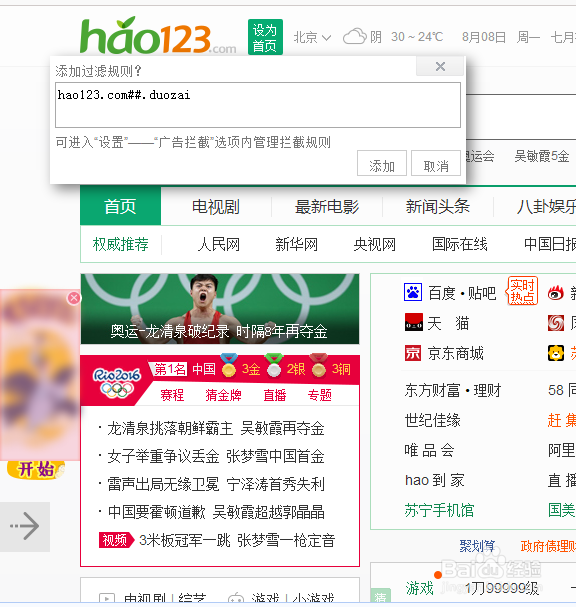Click the 电视剧 category at page bottom
This screenshot has width=576, height=607.
point(145,598)
